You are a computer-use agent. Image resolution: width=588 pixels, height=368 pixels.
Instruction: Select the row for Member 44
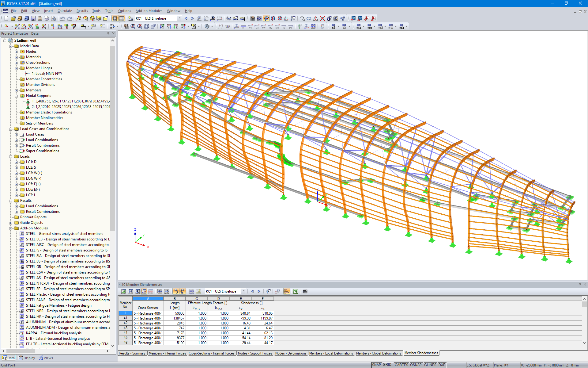[125, 333]
